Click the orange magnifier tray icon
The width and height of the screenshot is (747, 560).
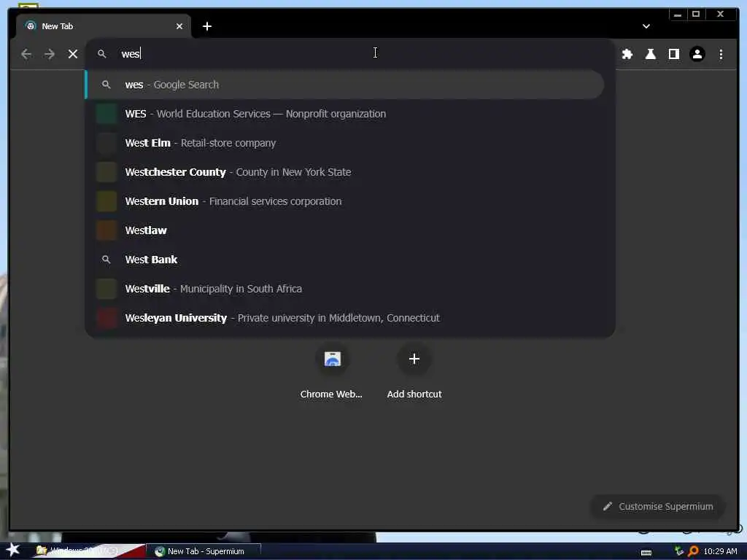(693, 551)
